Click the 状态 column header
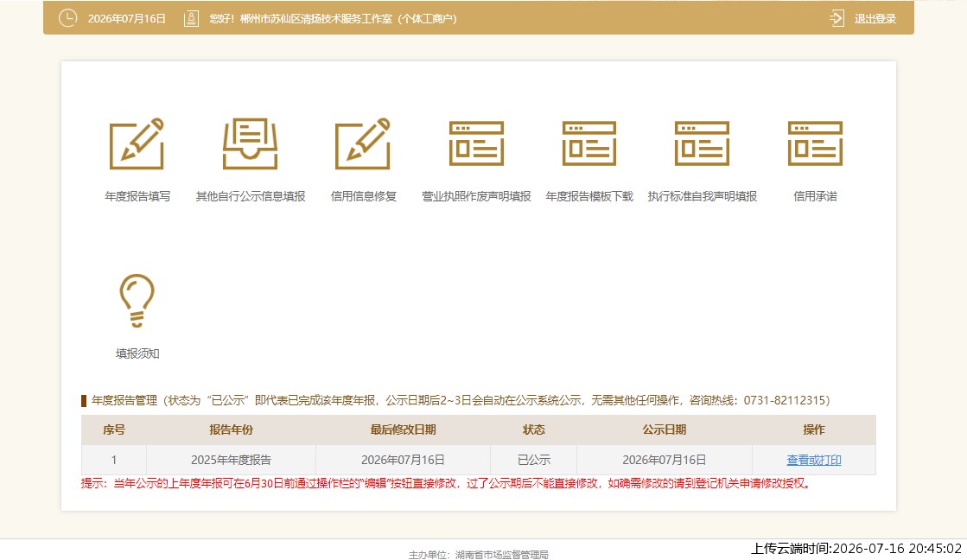Viewport: 967px width, 560px height. [533, 430]
